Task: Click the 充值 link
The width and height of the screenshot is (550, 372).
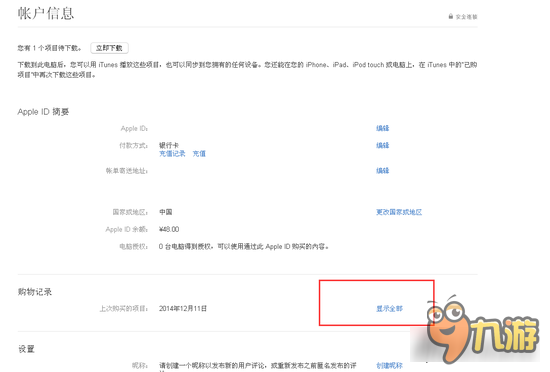Action: (x=199, y=154)
